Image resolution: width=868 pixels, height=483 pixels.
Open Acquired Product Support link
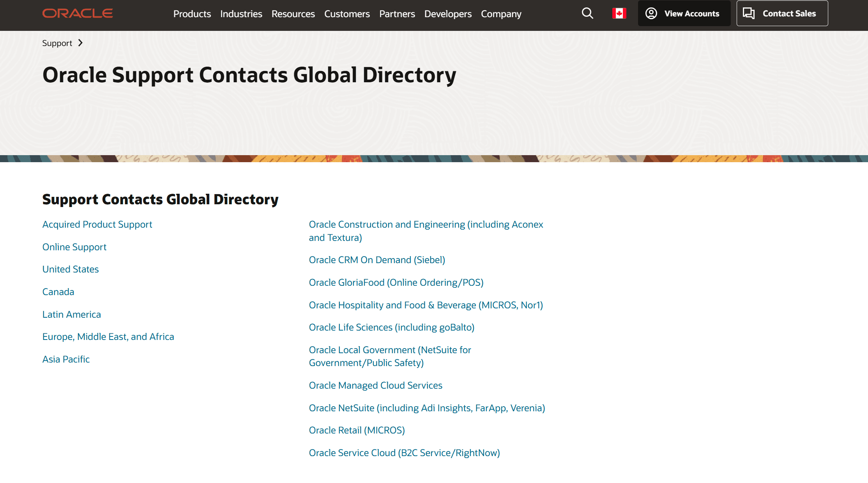(x=97, y=225)
